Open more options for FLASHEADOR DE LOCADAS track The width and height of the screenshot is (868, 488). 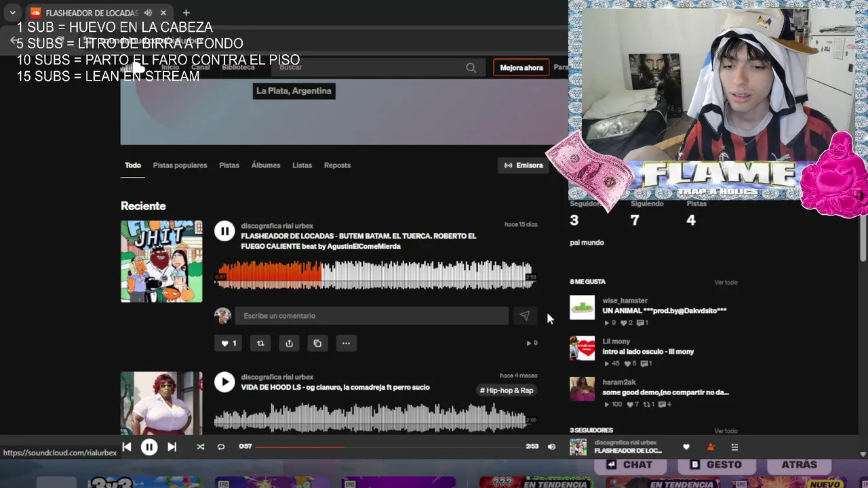346,343
